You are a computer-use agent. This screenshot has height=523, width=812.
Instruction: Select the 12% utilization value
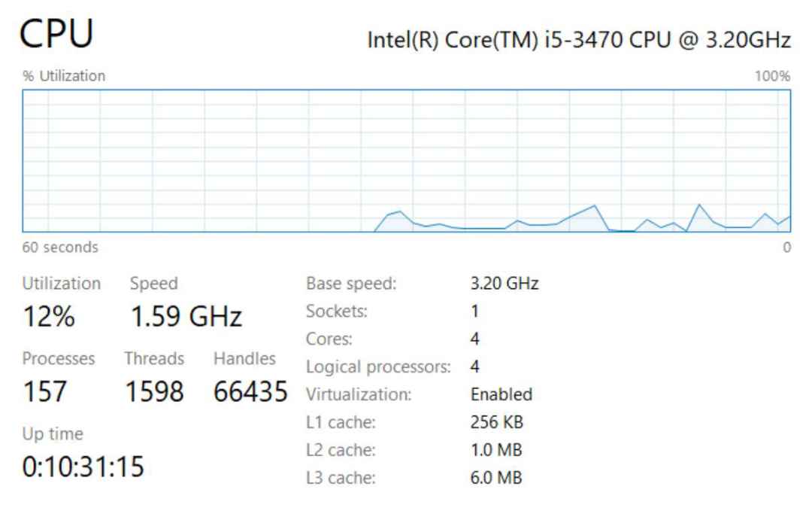pyautogui.click(x=49, y=318)
